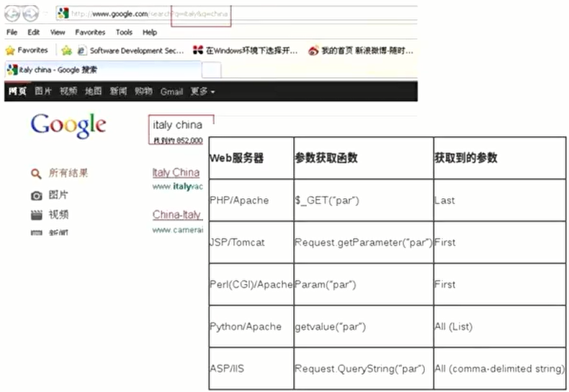This screenshot has height=392, width=569.
Task: Click the camera icon beside 图片
Action: pyautogui.click(x=36, y=196)
